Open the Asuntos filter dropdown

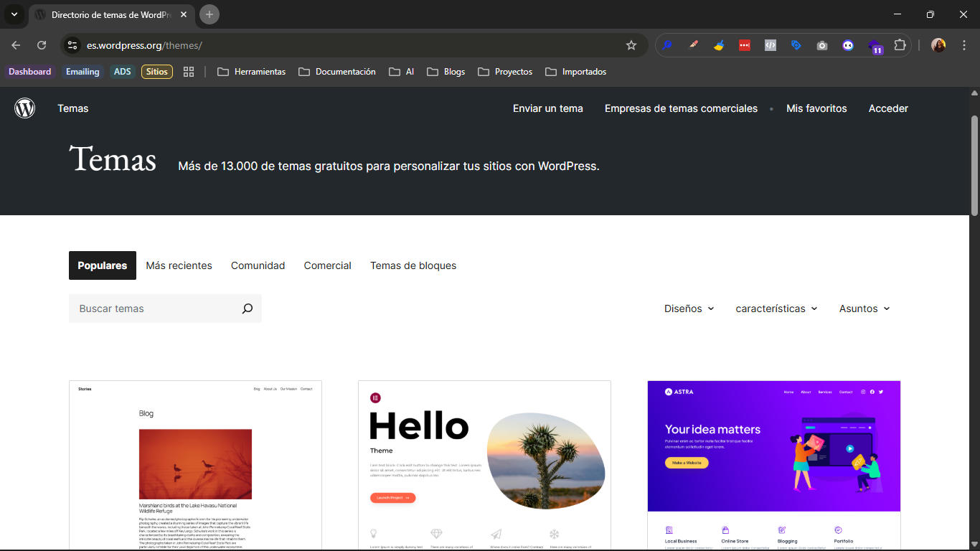coord(864,309)
